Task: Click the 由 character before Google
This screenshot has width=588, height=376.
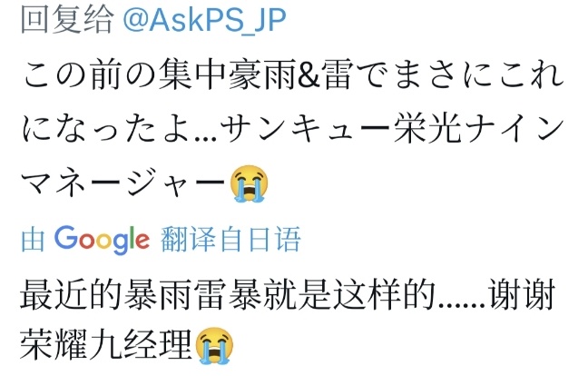Action: pyautogui.click(x=33, y=240)
